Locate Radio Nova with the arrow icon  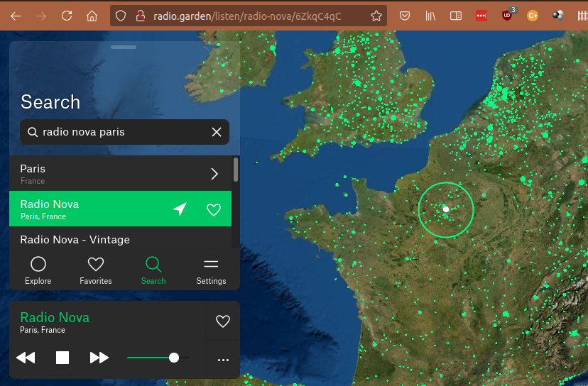click(180, 209)
